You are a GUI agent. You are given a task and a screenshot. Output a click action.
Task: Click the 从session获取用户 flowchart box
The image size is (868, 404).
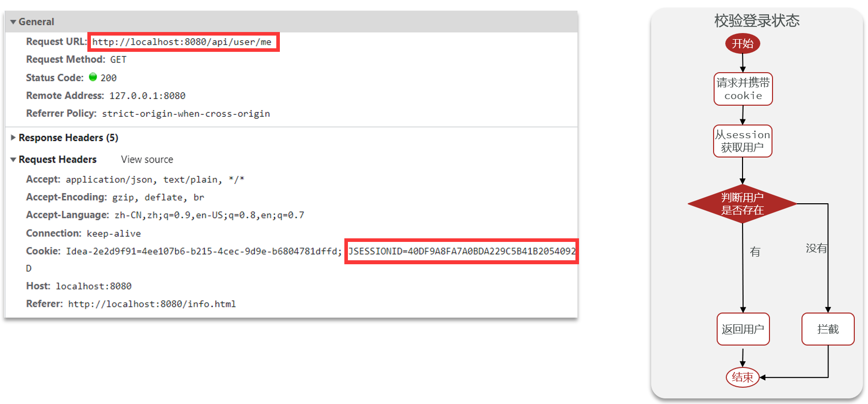coord(743,141)
